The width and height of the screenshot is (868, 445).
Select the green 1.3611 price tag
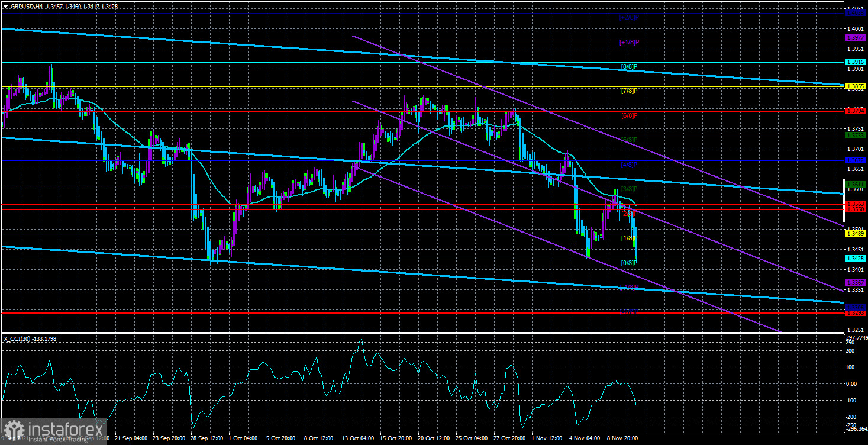856,185
